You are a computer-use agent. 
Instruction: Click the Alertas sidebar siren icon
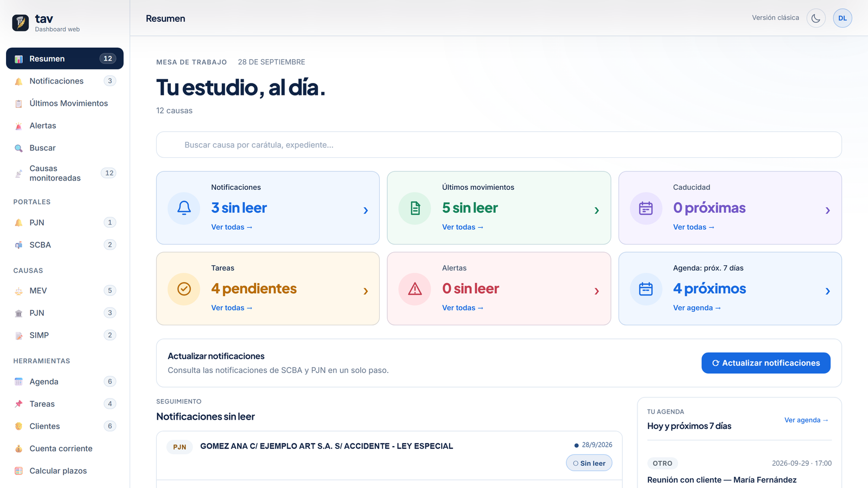coord(18,126)
